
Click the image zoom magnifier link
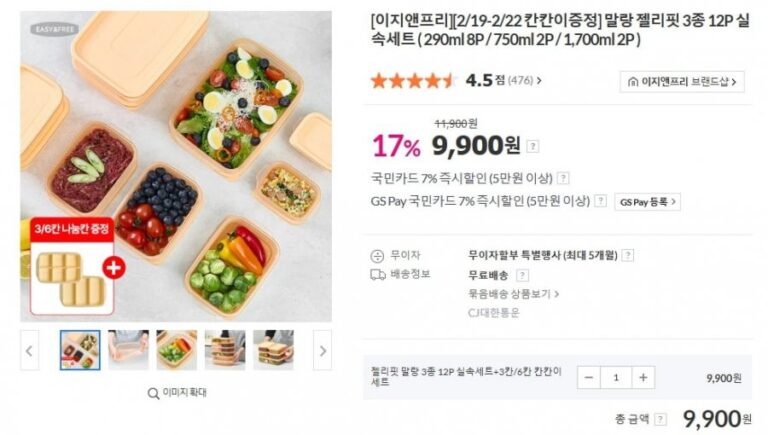[176, 393]
